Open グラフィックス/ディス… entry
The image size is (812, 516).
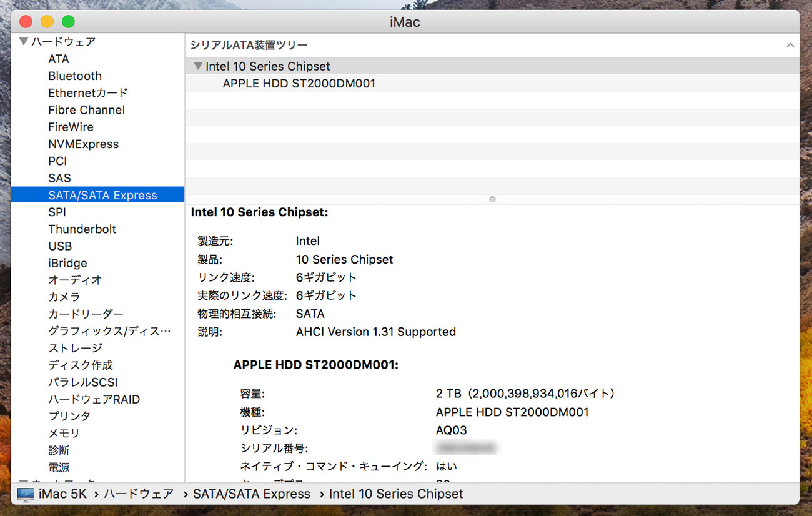pos(109,331)
